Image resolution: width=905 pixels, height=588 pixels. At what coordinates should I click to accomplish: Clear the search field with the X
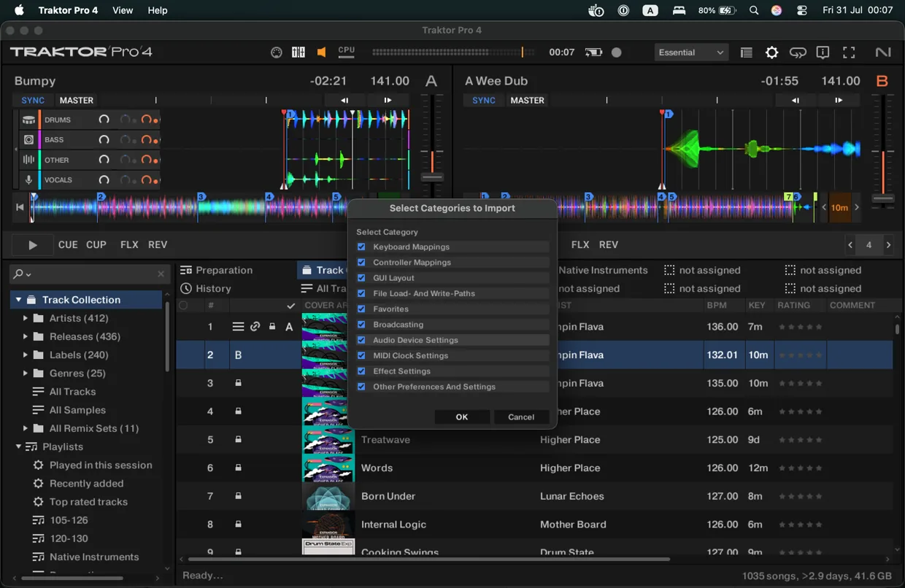[161, 274]
